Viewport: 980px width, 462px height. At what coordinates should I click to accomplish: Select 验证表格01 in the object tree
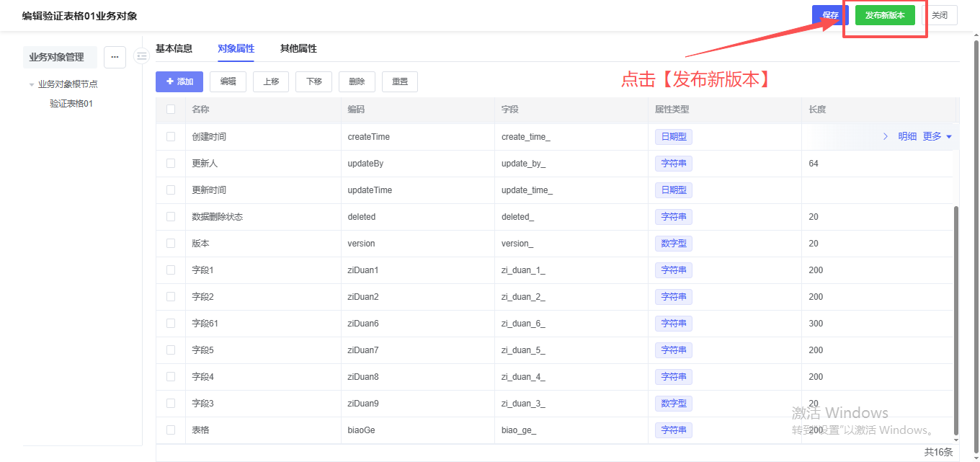[71, 104]
